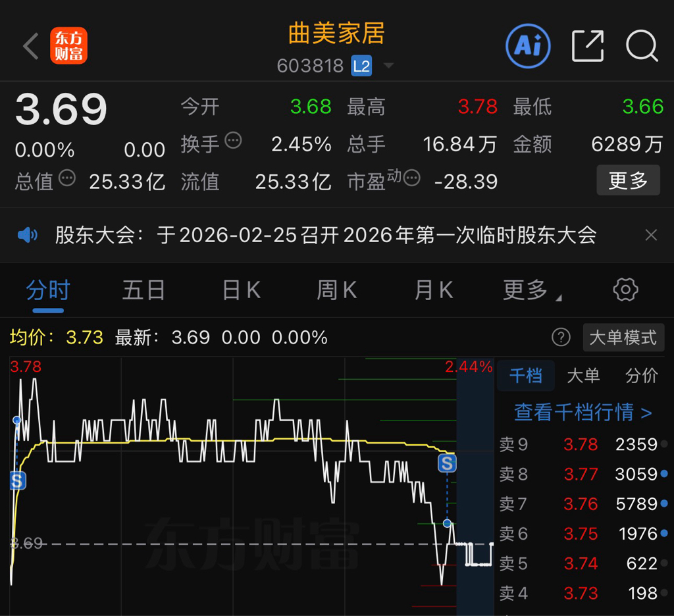Screen dimensions: 674x616
Task: Switch to the 日K tab
Action: pyautogui.click(x=242, y=290)
